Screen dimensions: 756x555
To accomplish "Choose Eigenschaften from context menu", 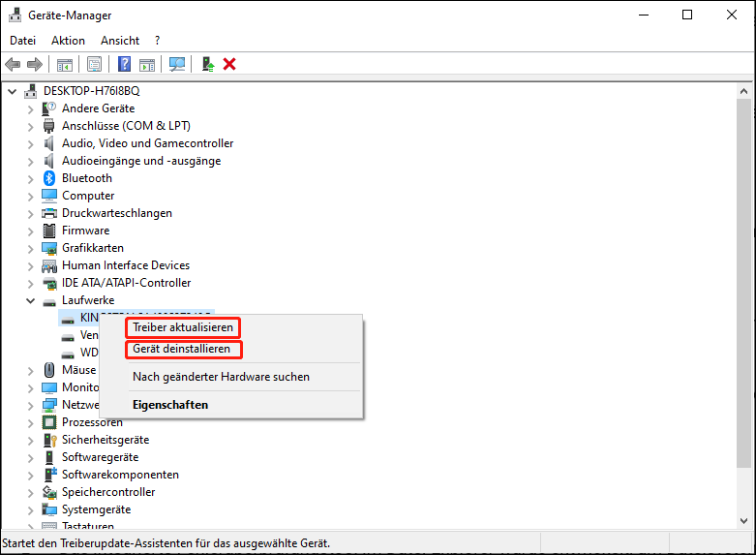I will tap(170, 405).
